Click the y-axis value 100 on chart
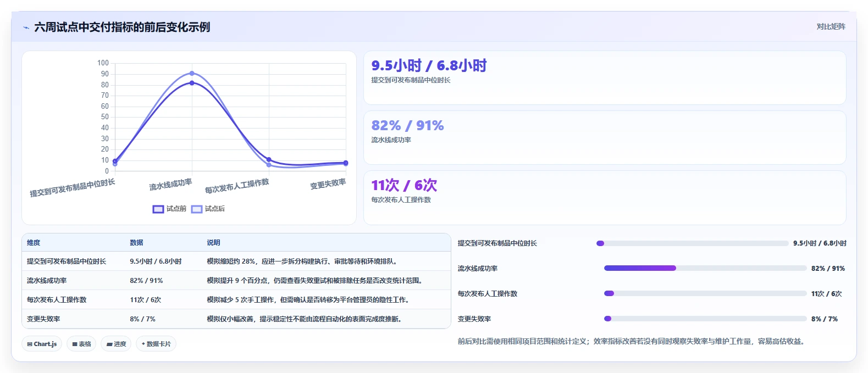 [103, 63]
